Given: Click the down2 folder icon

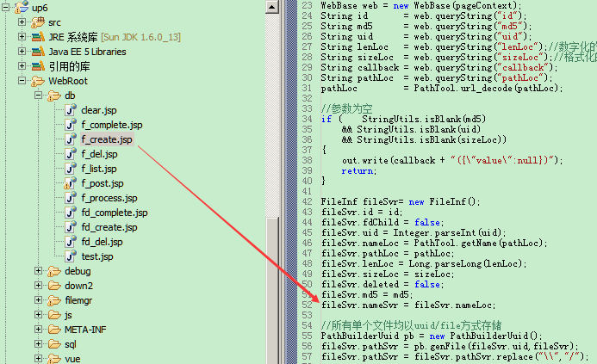Looking at the screenshot, I should [x=54, y=286].
